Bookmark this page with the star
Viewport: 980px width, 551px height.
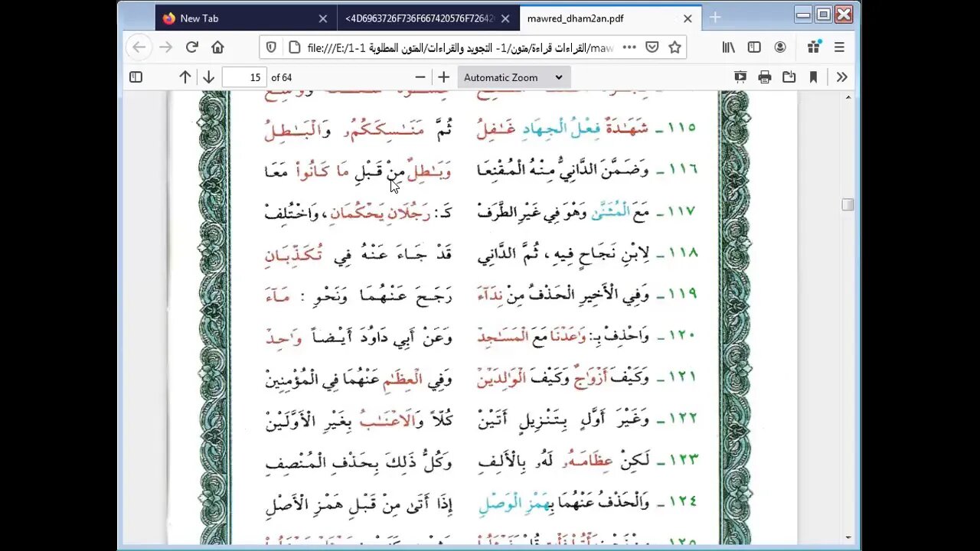click(x=675, y=47)
